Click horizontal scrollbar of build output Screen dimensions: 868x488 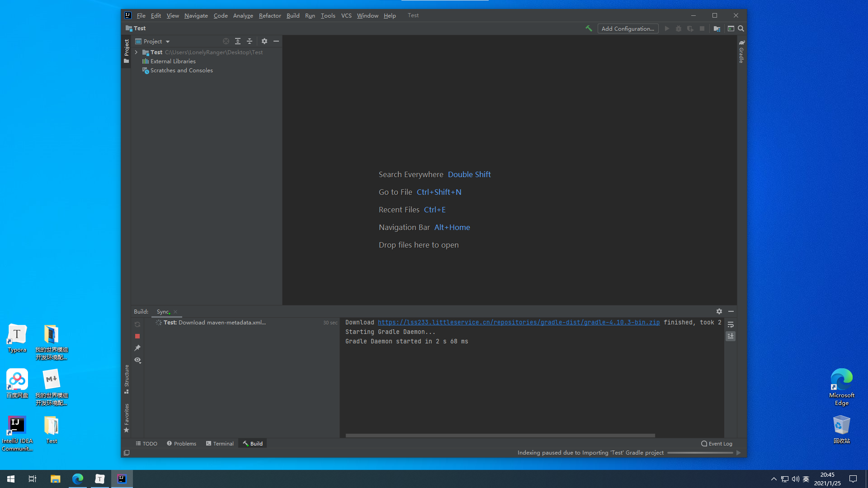coord(500,436)
